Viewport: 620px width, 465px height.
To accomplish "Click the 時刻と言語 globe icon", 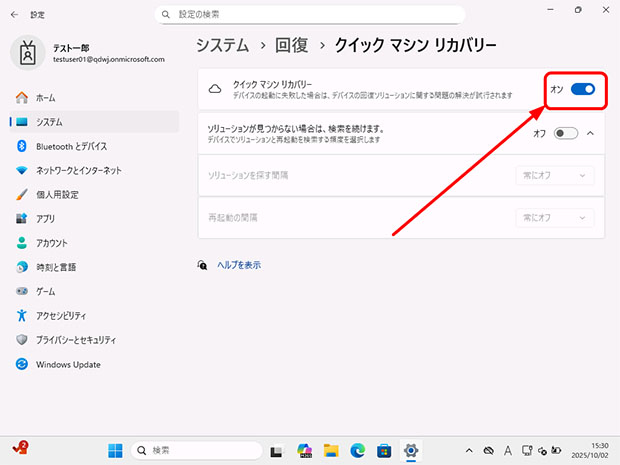I will click(x=22, y=267).
